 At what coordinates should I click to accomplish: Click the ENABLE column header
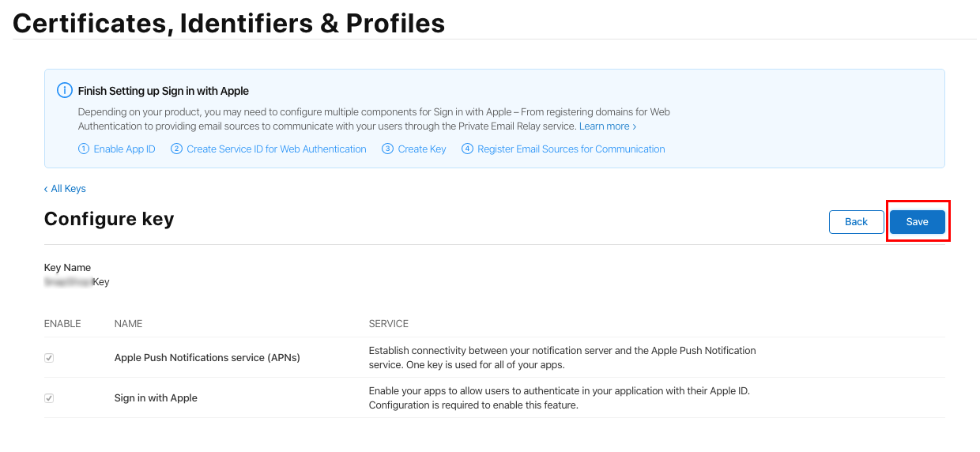(62, 324)
